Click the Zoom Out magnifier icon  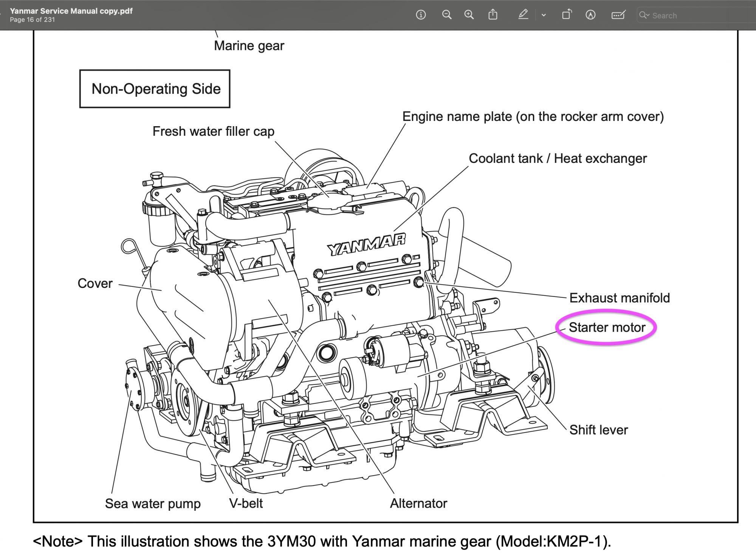[x=447, y=15]
